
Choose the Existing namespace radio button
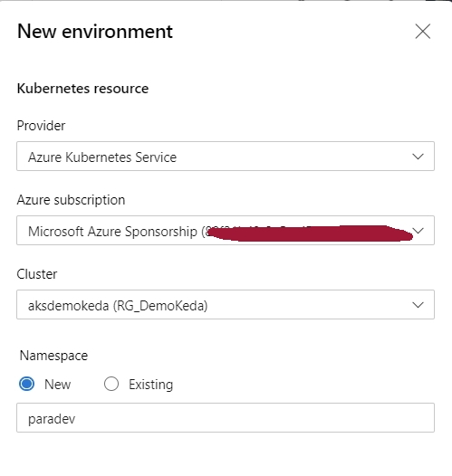point(111,384)
